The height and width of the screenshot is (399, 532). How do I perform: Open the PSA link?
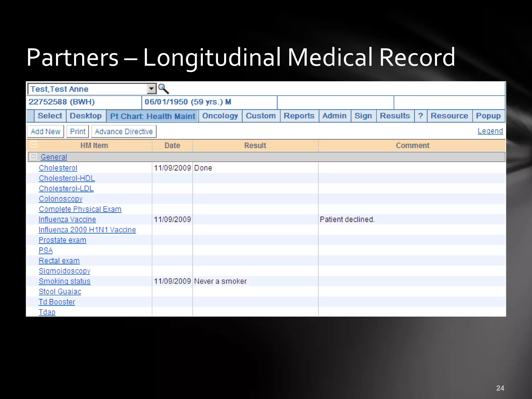46,250
